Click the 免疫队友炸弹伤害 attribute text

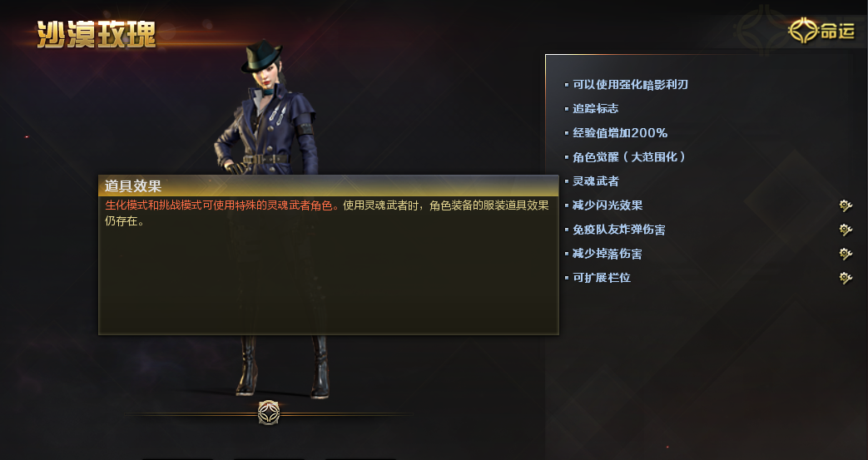pos(619,230)
